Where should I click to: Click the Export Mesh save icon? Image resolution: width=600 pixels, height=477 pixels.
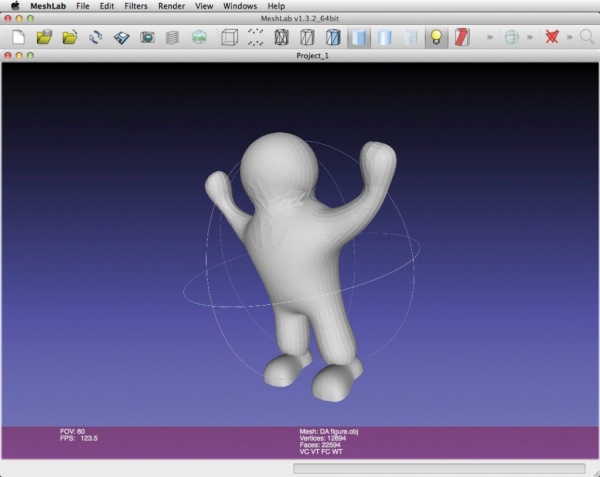point(121,37)
